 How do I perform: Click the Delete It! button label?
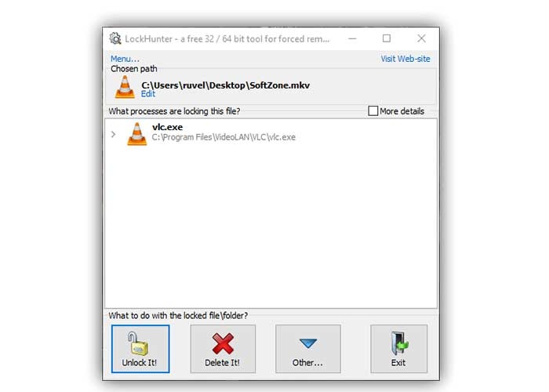tap(222, 362)
